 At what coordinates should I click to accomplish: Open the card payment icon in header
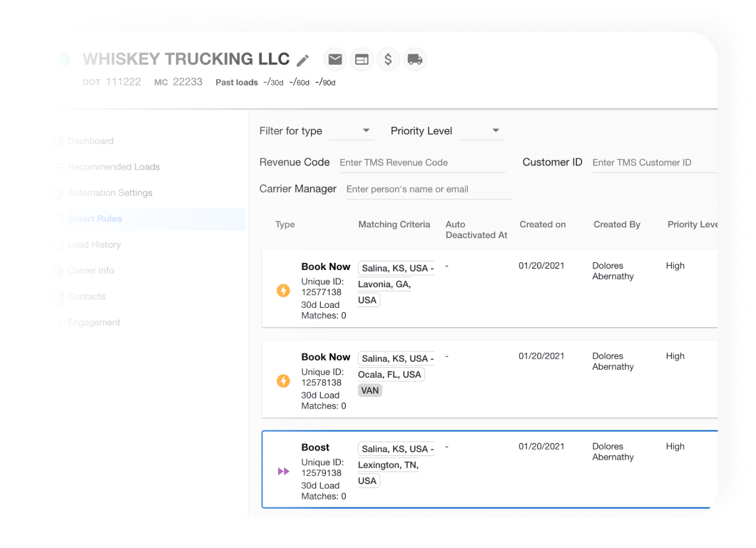[x=362, y=60]
